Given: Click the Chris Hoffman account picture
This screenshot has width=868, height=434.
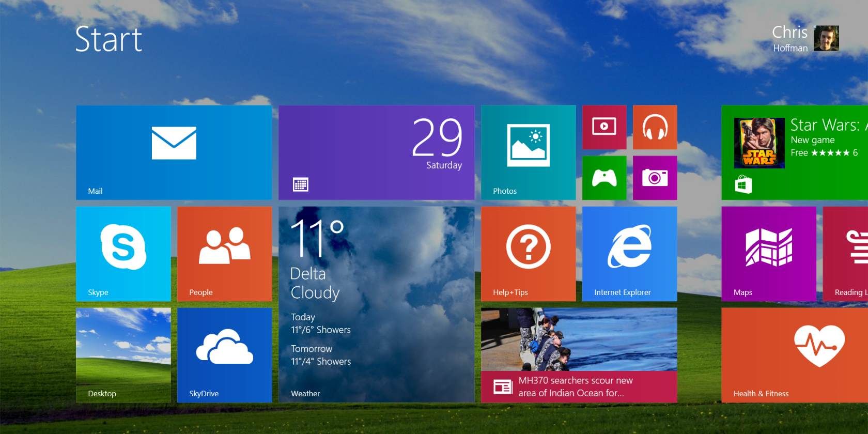Looking at the screenshot, I should tap(826, 39).
